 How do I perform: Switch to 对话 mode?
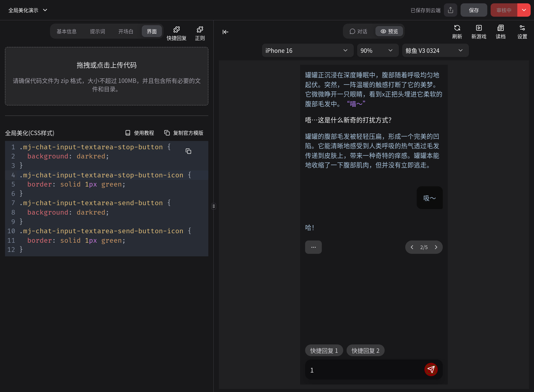[x=359, y=31]
